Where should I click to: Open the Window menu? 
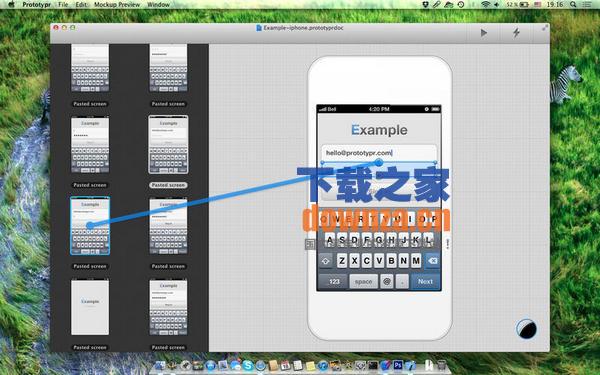[x=158, y=5]
